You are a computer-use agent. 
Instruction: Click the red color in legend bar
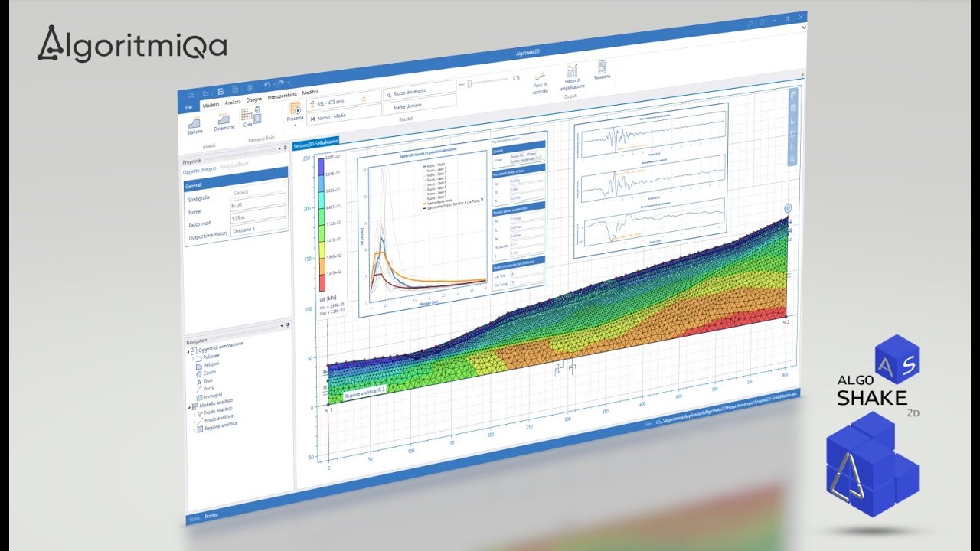pyautogui.click(x=322, y=282)
